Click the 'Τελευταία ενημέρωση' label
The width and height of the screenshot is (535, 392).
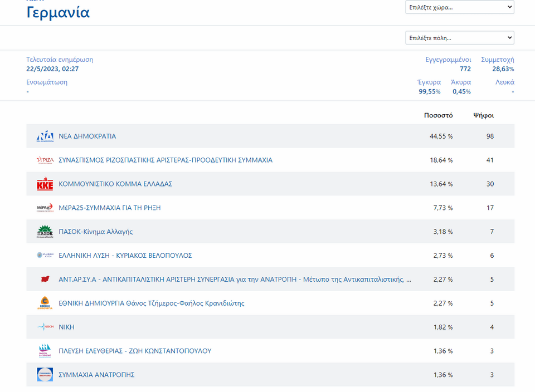60,60
